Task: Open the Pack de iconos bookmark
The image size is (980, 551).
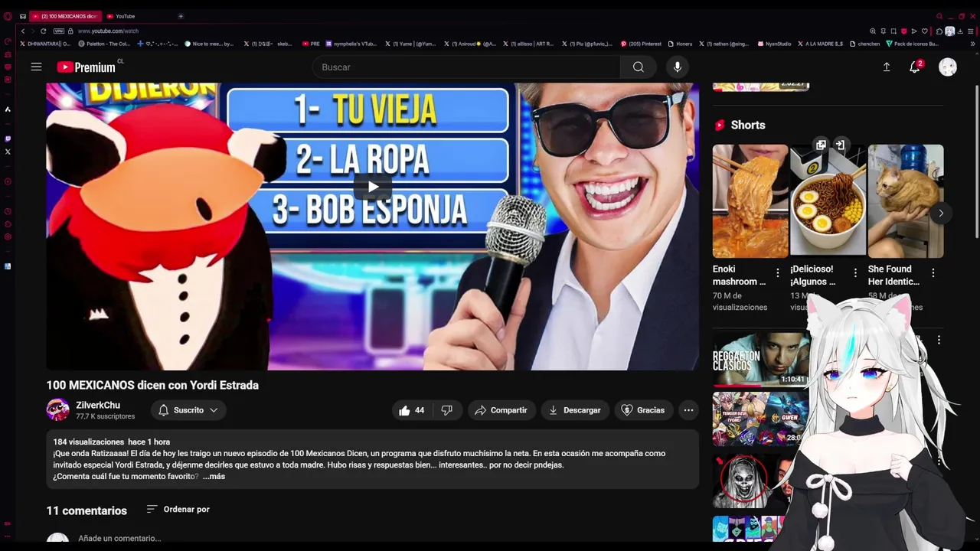Action: point(912,44)
